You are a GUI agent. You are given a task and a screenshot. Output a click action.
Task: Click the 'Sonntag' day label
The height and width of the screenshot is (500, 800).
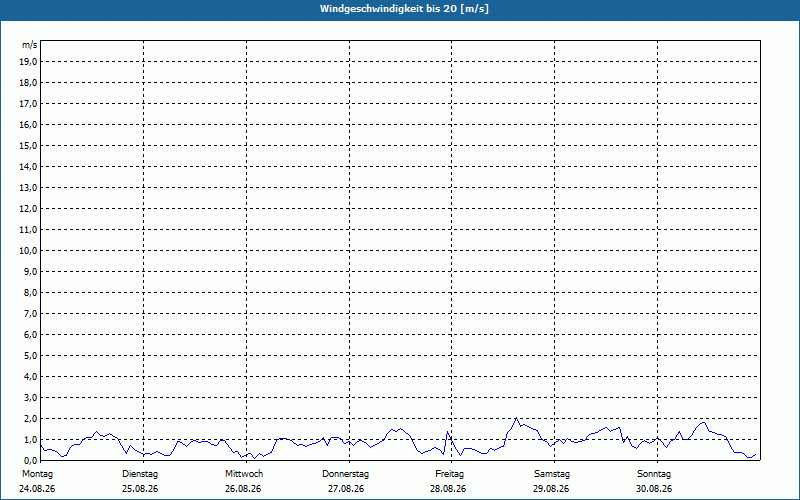654,474
